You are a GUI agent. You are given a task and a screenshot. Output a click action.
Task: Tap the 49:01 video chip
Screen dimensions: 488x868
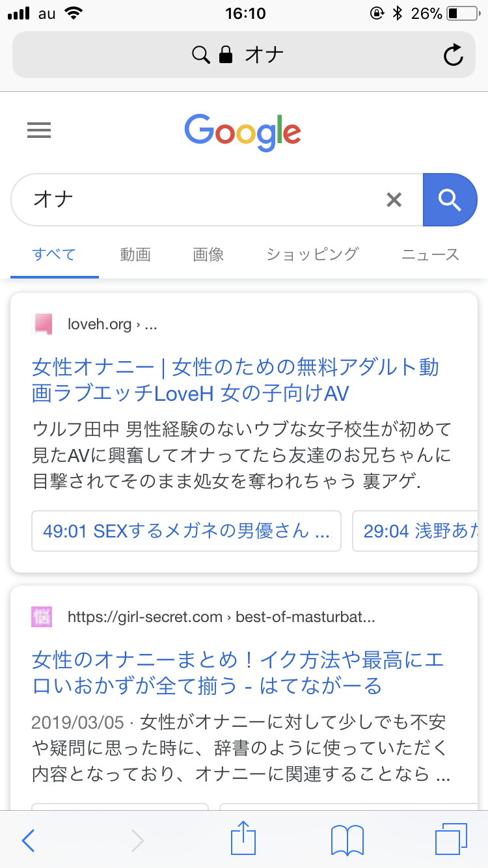point(186,531)
